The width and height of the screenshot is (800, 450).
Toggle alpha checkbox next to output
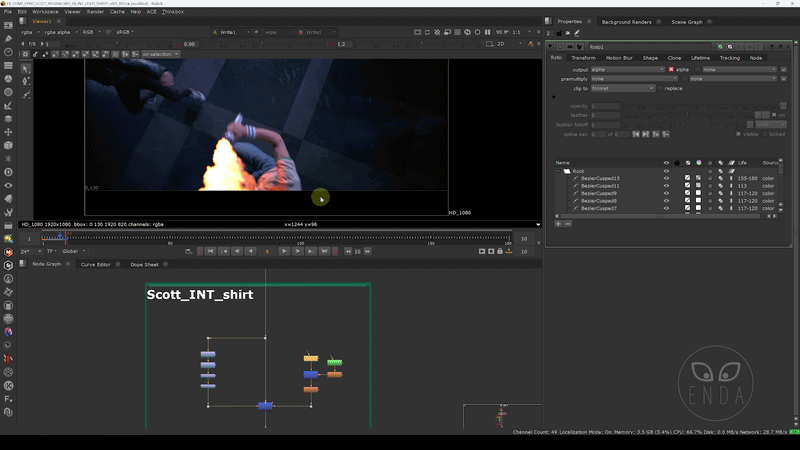pyautogui.click(x=671, y=69)
